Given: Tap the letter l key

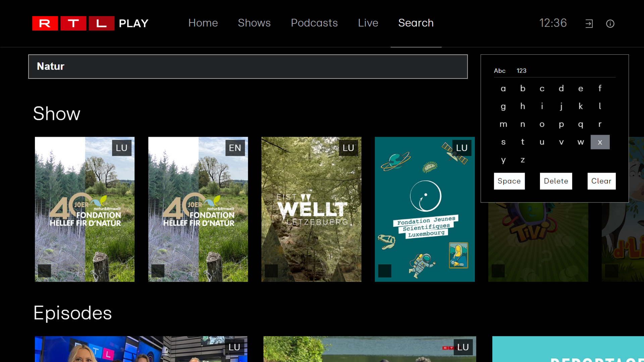Looking at the screenshot, I should pos(600,107).
